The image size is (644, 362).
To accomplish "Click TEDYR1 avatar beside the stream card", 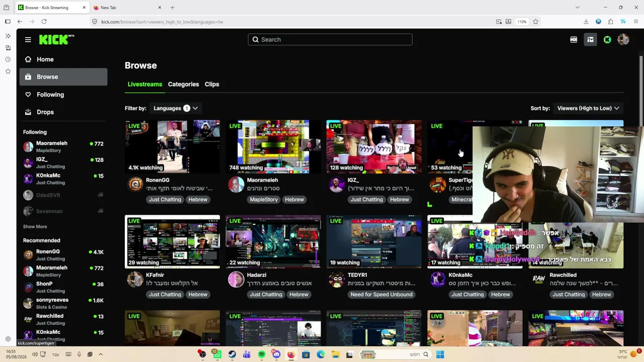I will pos(337,280).
